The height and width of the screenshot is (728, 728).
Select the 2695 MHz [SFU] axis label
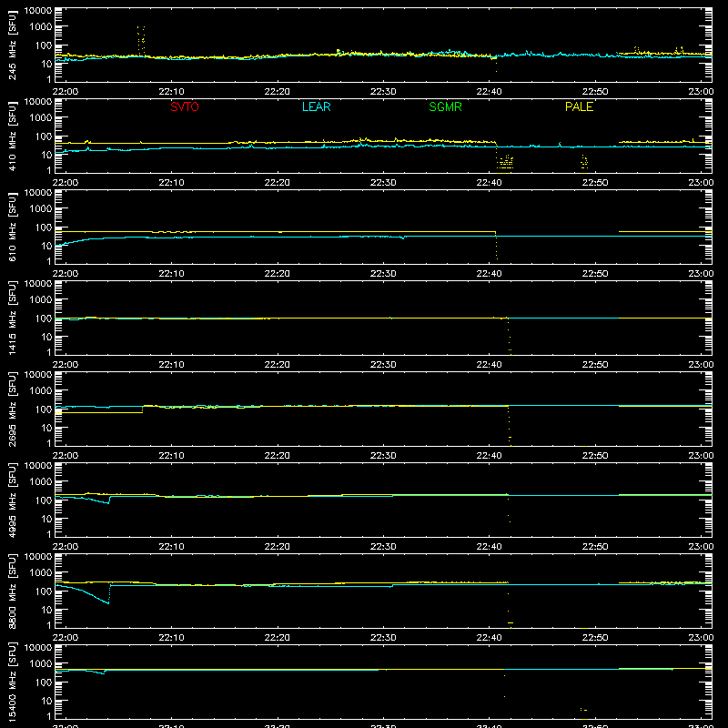click(x=12, y=409)
